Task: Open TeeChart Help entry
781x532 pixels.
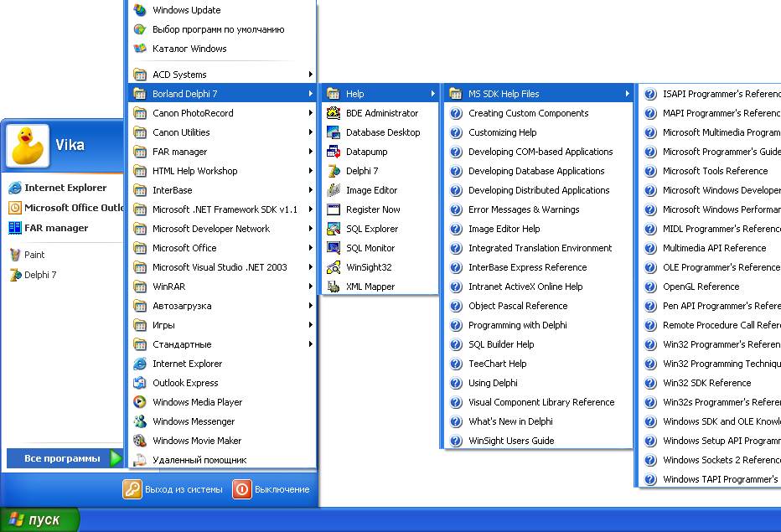Action: [539, 364]
